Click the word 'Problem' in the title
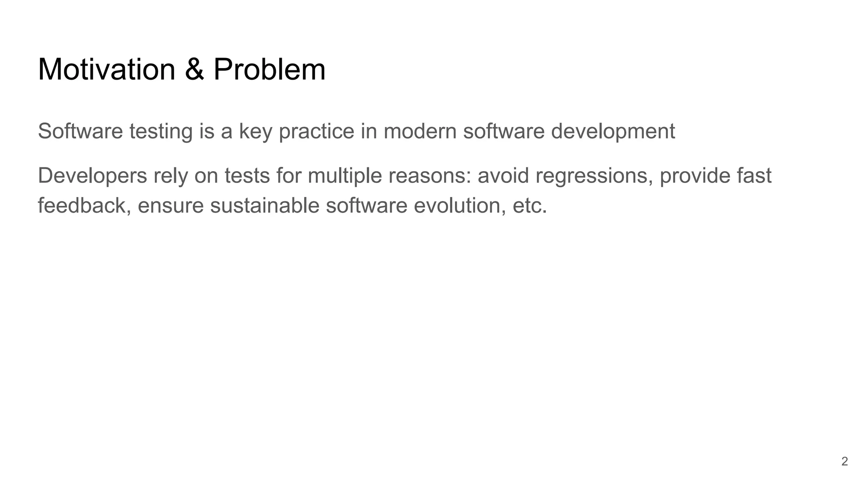 coord(269,69)
